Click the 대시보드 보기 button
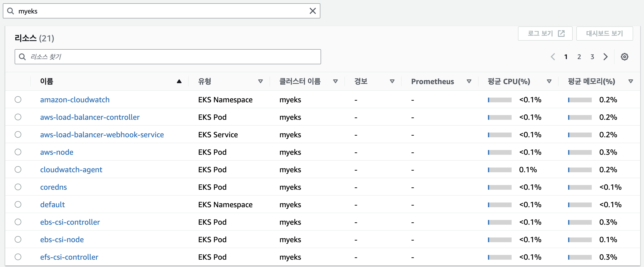This screenshot has height=267, width=644. pos(604,34)
